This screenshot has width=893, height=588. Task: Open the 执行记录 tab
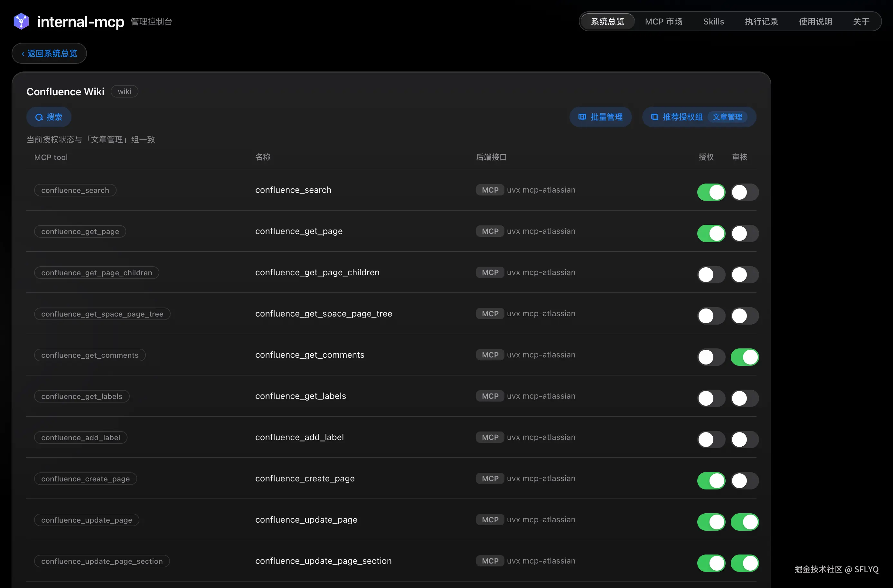pyautogui.click(x=761, y=21)
